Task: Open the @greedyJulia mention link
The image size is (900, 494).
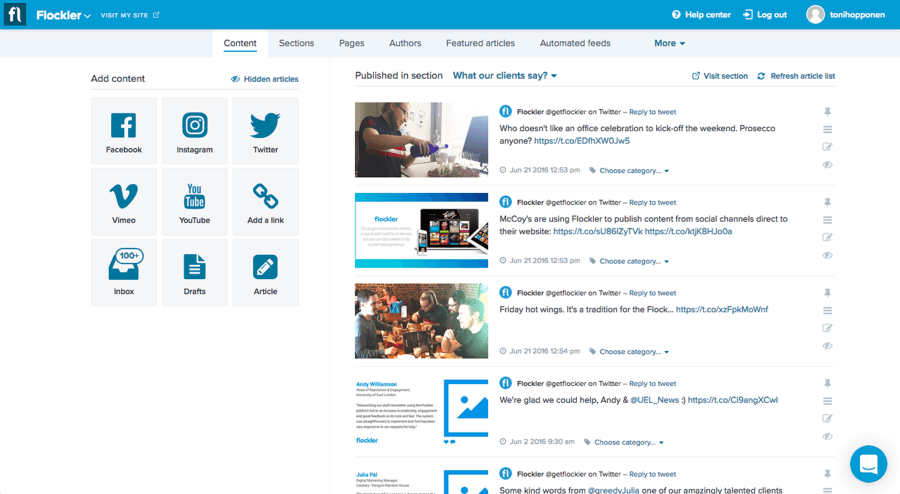Action: (x=613, y=490)
